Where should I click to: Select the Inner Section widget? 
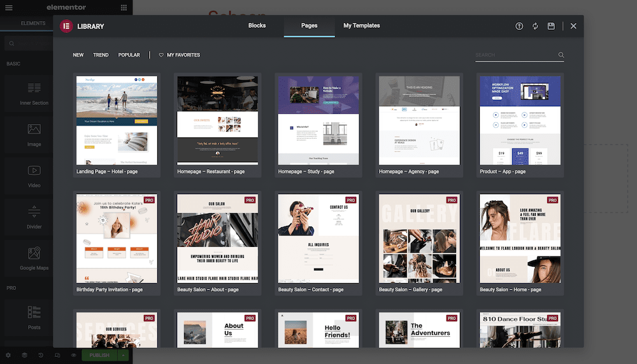[34, 94]
